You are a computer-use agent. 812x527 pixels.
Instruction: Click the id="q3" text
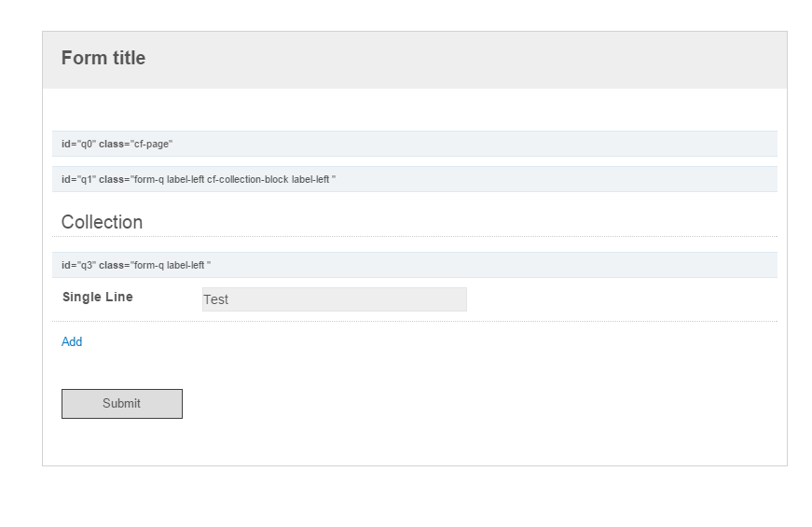point(78,265)
